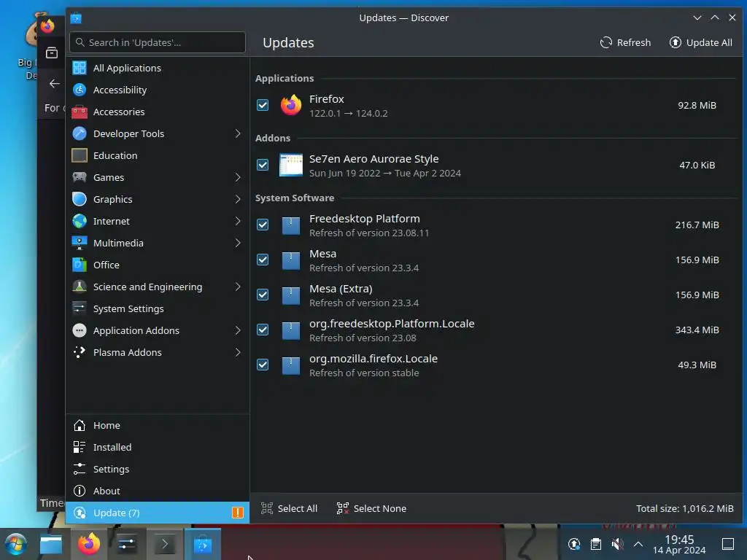
Task: Click the Windows-style start button
Action: (16, 544)
